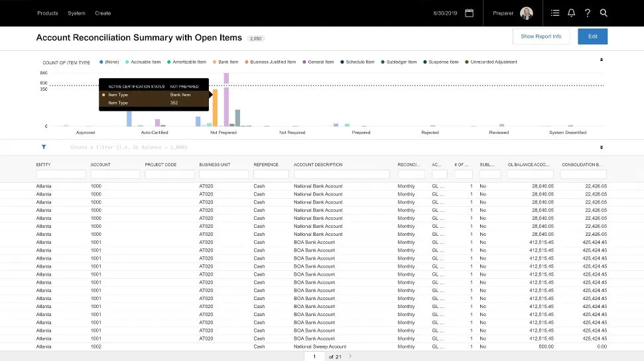Click the filter funnel icon
The width and height of the screenshot is (644, 361).
point(44,147)
